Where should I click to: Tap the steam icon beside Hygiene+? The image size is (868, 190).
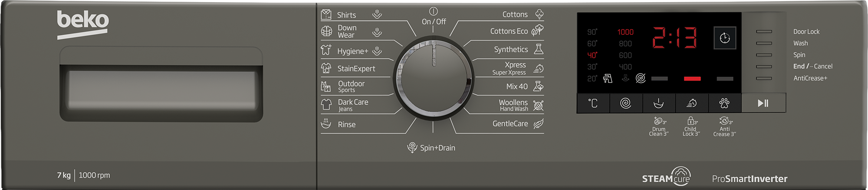(377, 51)
